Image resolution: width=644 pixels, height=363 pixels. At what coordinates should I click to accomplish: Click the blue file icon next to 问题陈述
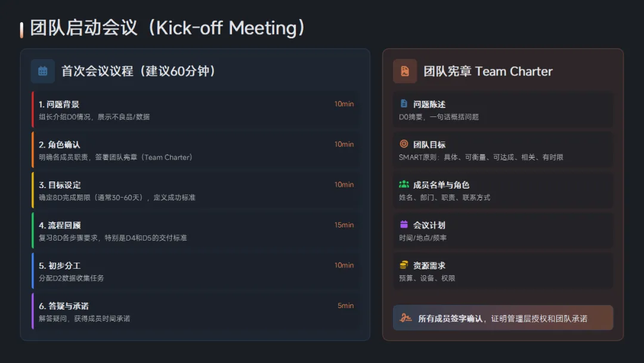[404, 103]
